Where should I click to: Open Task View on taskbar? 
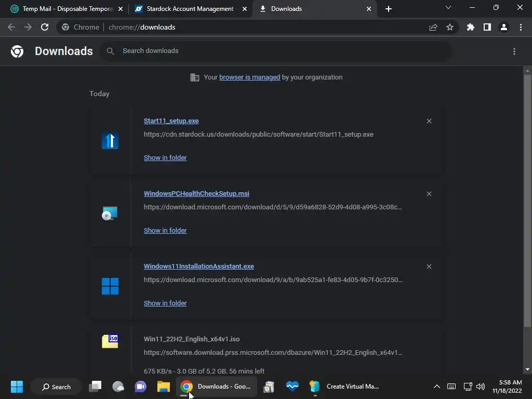(x=96, y=387)
